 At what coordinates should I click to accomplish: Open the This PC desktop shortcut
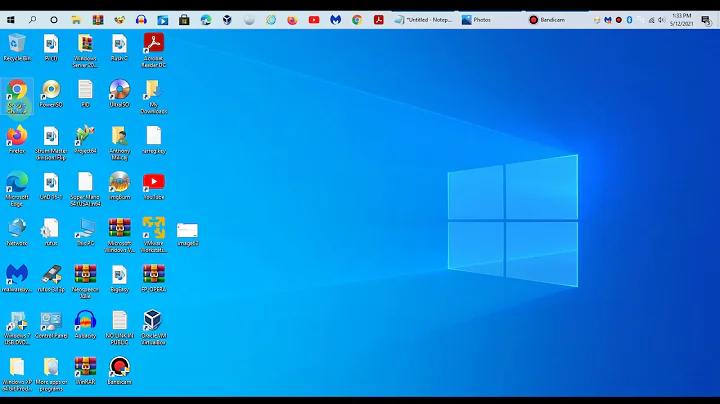pos(85,232)
